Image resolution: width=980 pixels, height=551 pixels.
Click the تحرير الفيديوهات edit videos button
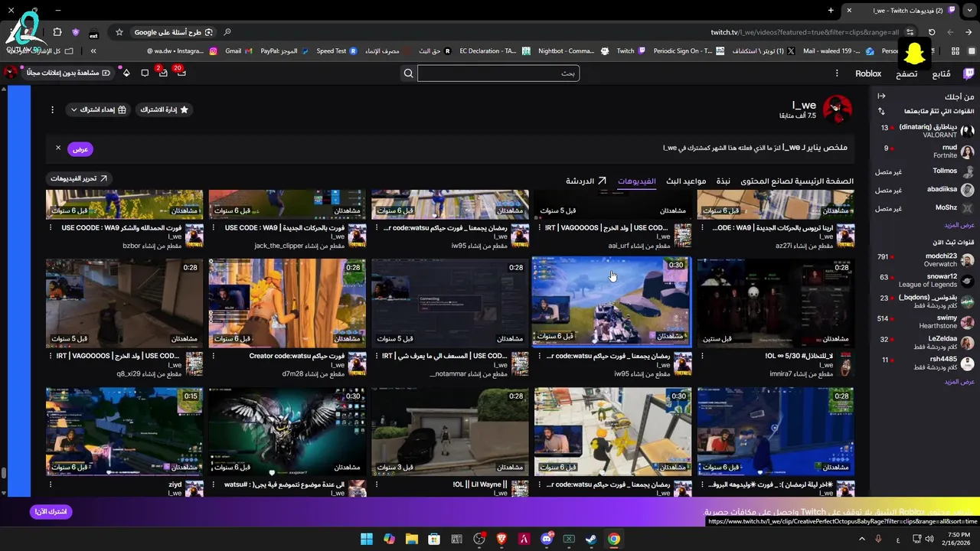[79, 178]
